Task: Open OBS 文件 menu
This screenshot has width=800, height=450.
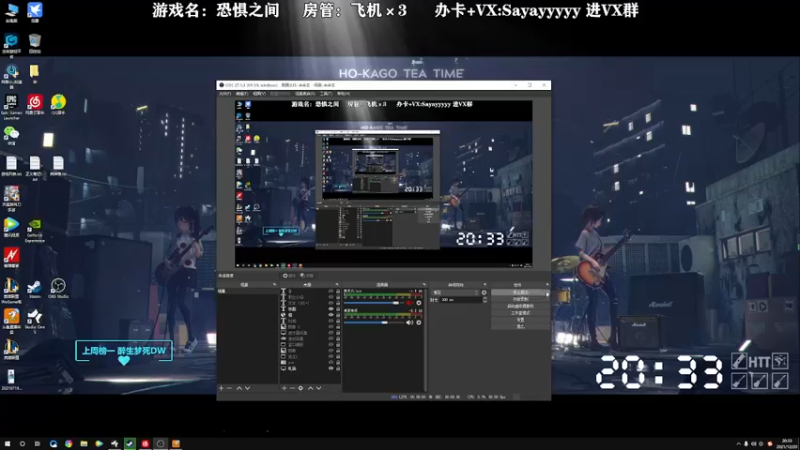Action: click(x=224, y=93)
